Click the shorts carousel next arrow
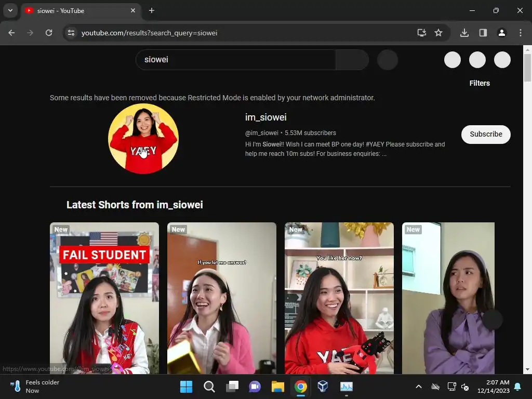 493,320
